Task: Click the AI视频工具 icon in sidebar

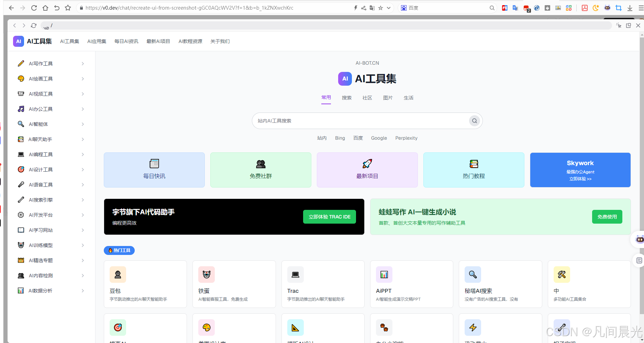Action: pyautogui.click(x=21, y=94)
